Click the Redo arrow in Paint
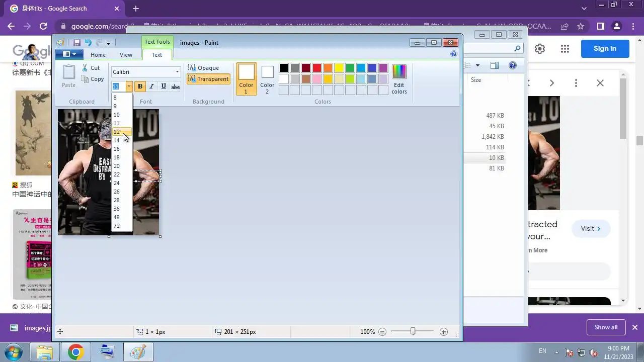This screenshot has width=644, height=362. (x=99, y=43)
